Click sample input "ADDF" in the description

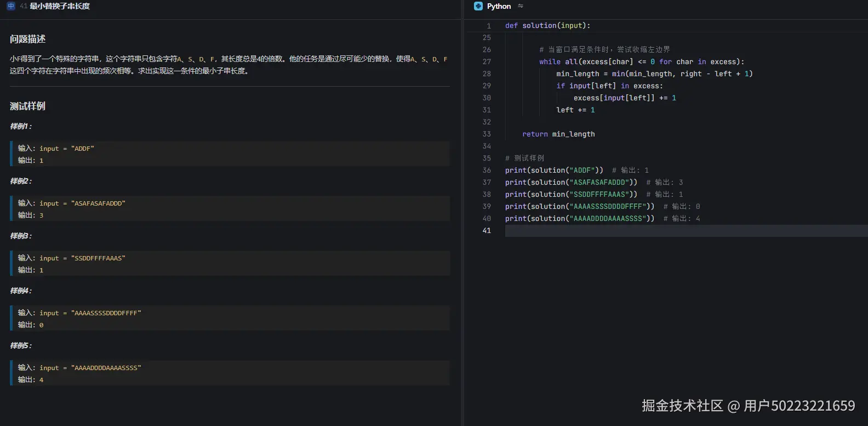pyautogui.click(x=83, y=149)
